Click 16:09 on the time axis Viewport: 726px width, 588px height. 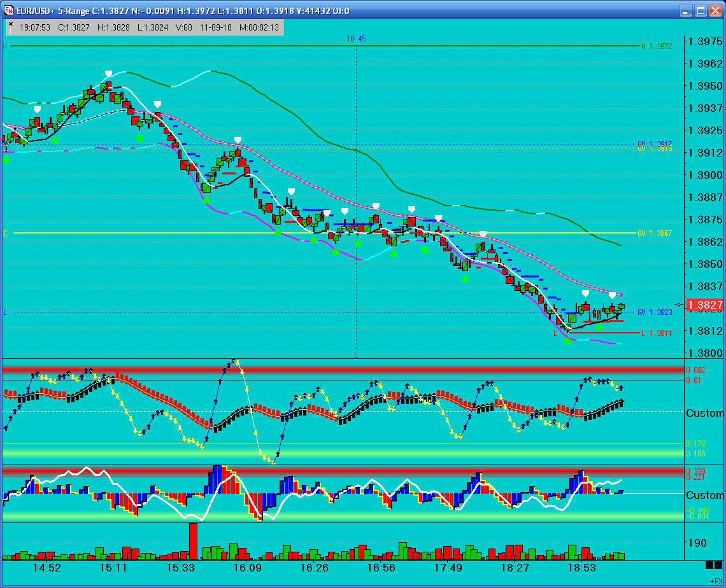(247, 568)
